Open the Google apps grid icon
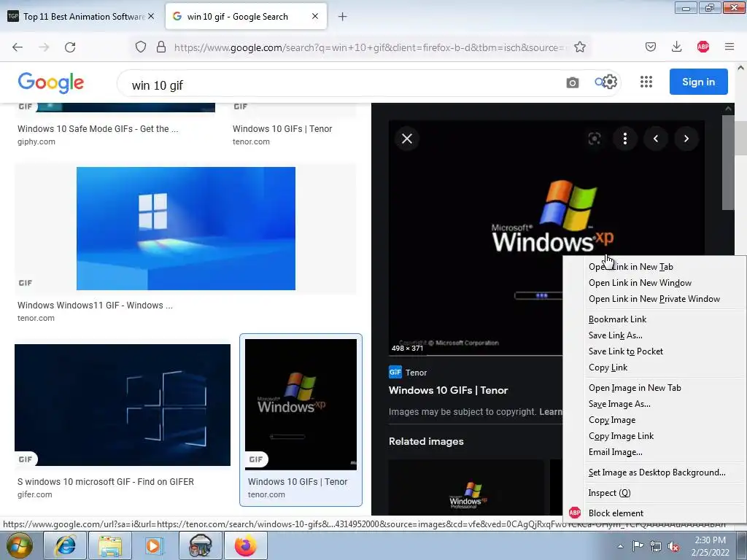The height and width of the screenshot is (560, 747). pyautogui.click(x=646, y=82)
